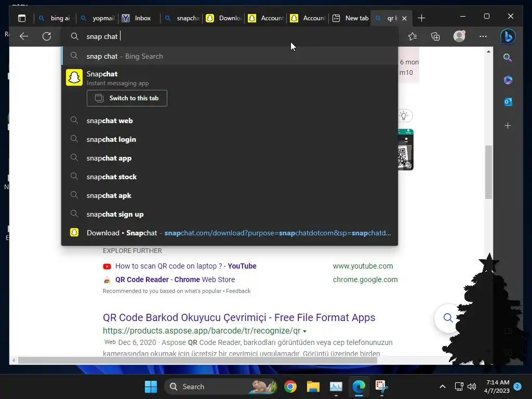The height and width of the screenshot is (399, 532).
Task: Open QR Code Reader Chrome Web Store link
Action: tap(175, 280)
